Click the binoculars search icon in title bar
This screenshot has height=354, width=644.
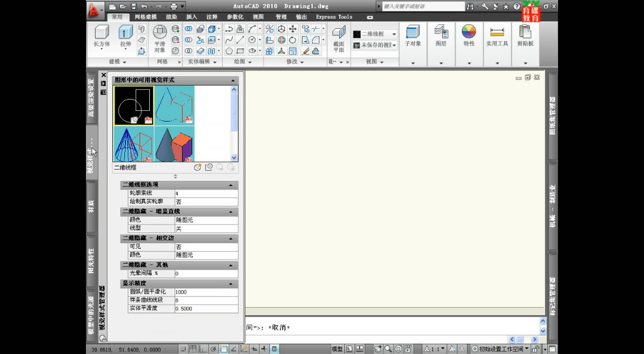470,6
